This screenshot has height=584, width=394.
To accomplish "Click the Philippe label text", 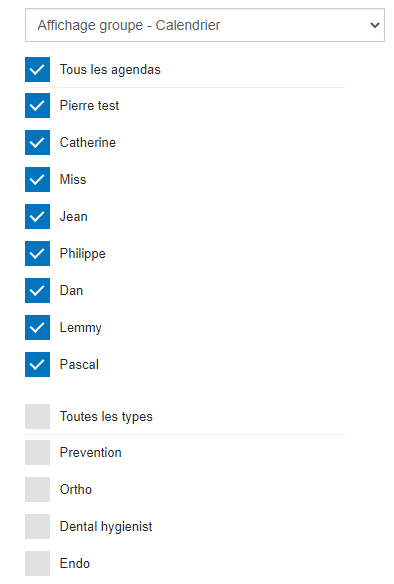I will 83,254.
